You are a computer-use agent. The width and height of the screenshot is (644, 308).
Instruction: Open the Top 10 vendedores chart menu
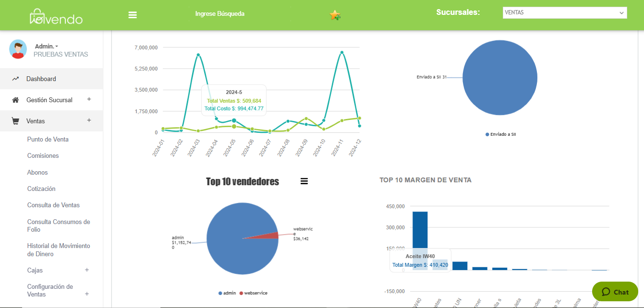click(304, 181)
